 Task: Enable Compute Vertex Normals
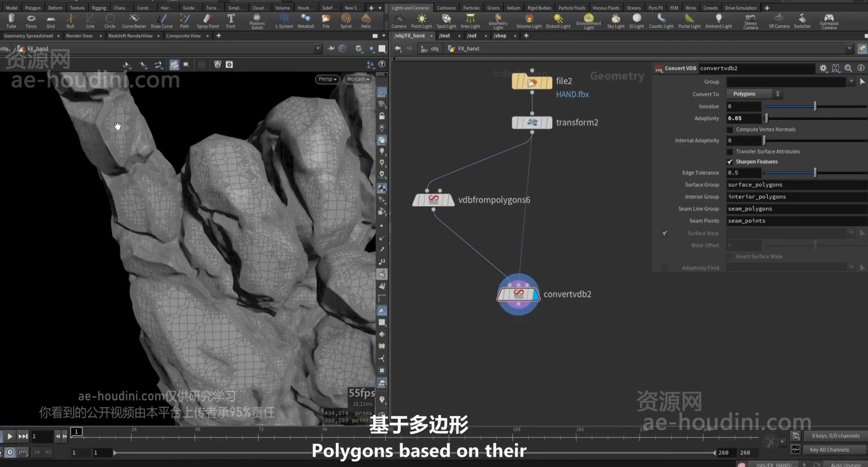[x=730, y=130]
